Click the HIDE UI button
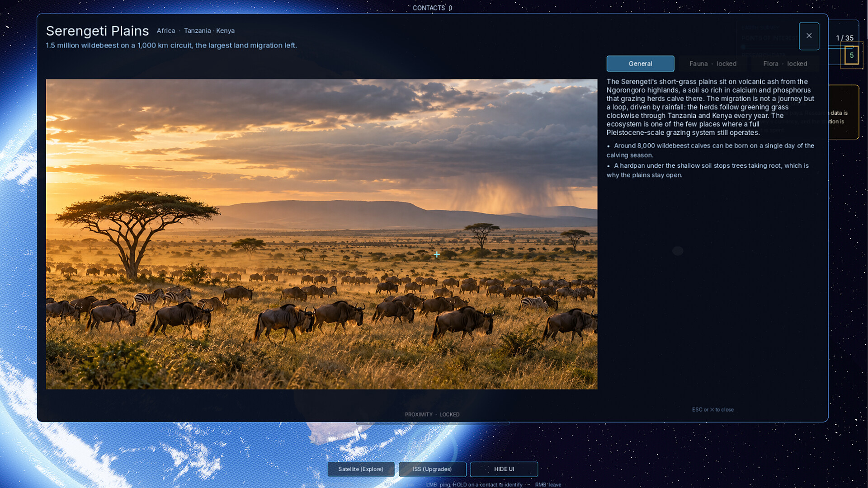The width and height of the screenshot is (868, 488). click(x=504, y=469)
